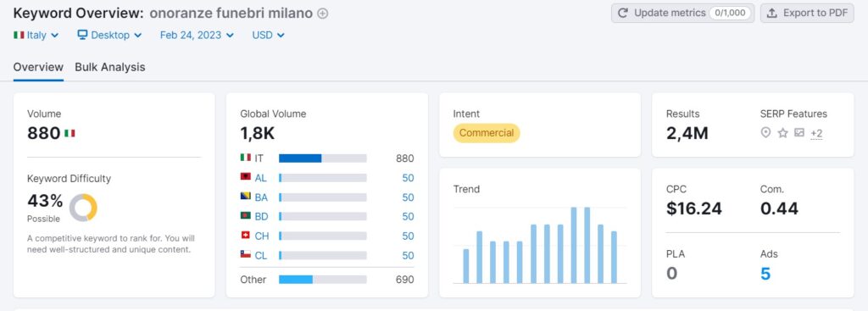Click the Export to PDF button
The image size is (868, 311).
(x=807, y=13)
